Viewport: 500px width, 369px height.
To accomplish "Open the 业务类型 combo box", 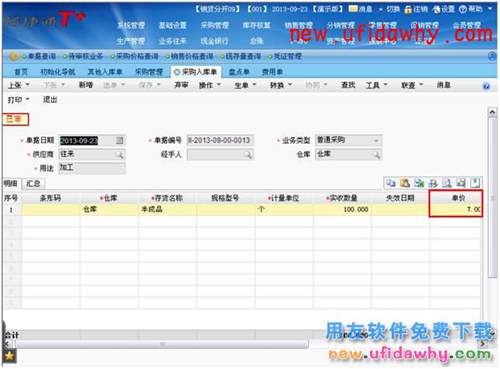I will coord(349,140).
